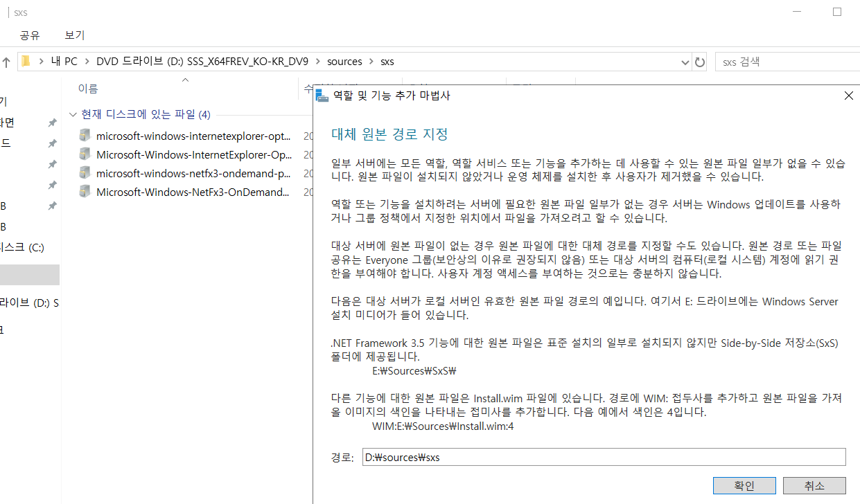The height and width of the screenshot is (504, 860).
Task: Expand the chevron after DVD drive breadcrumb
Action: [317, 62]
